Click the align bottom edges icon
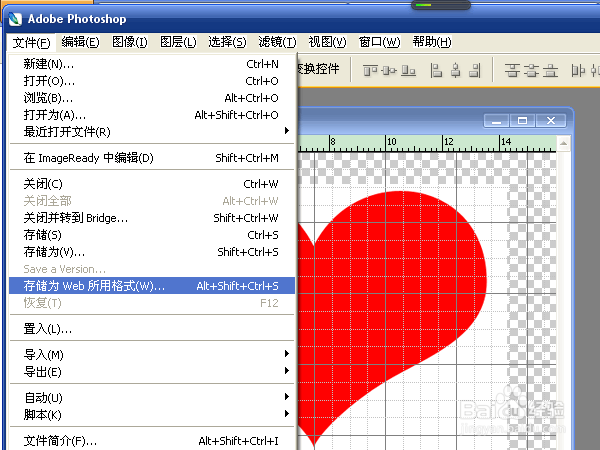The image size is (600, 450). pos(408,70)
